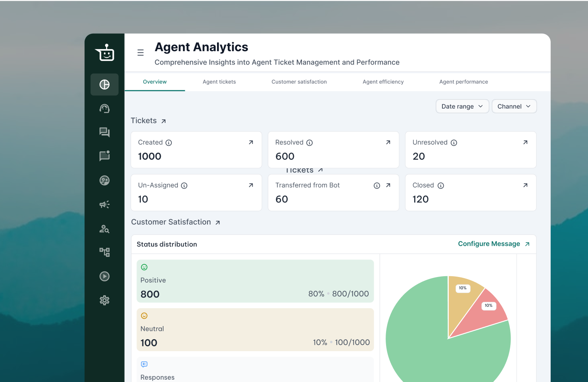Click the Unresolved value 20

[419, 157]
